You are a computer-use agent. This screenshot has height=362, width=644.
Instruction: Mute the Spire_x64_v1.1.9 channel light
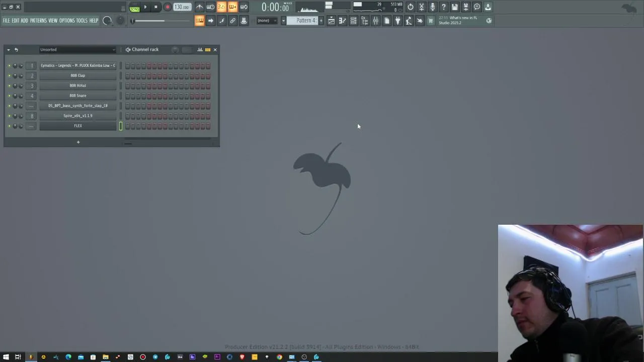[9, 116]
